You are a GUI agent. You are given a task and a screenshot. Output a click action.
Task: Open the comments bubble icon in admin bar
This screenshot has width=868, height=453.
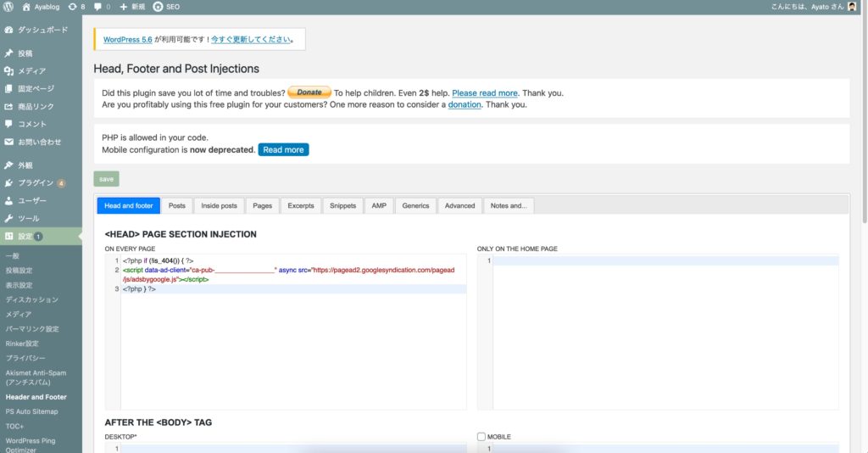(x=97, y=7)
